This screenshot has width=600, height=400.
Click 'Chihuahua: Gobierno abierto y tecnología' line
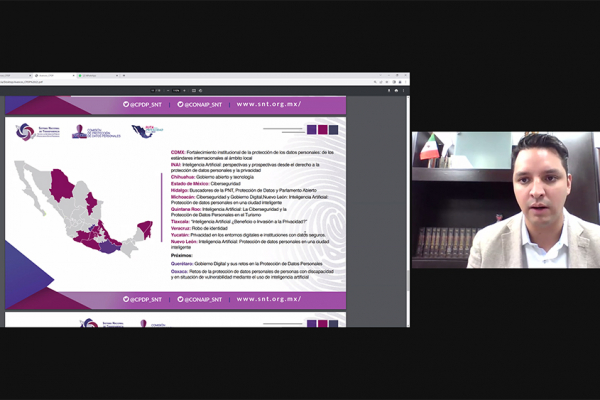[x=212, y=177]
